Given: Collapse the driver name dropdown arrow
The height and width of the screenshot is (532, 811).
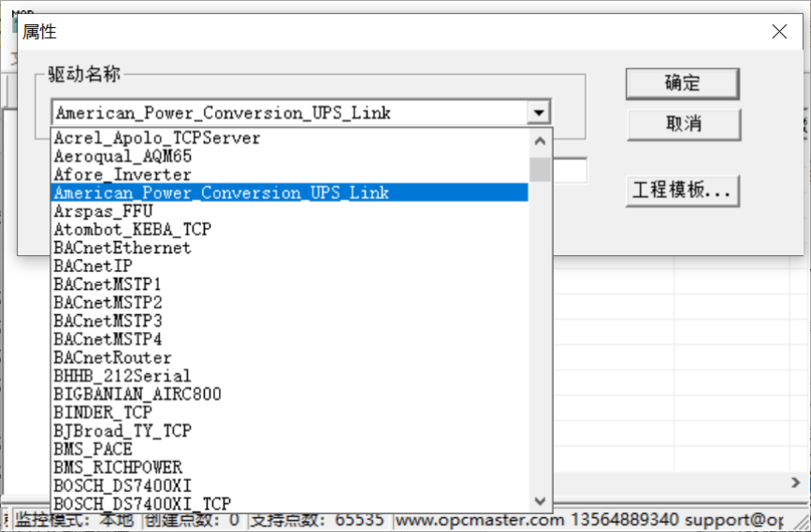Looking at the screenshot, I should click(539, 112).
